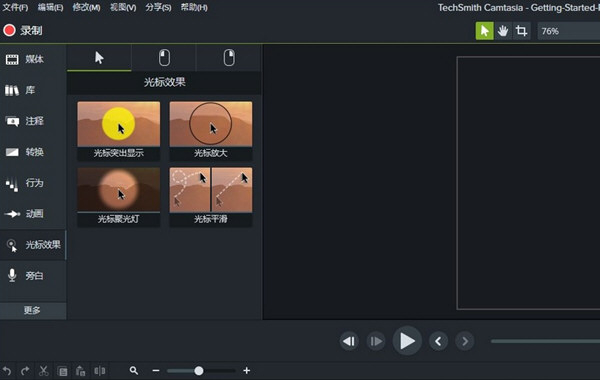The image size is (600, 380).
Task: Open the 旁白 voice narration panel
Action: (33, 276)
